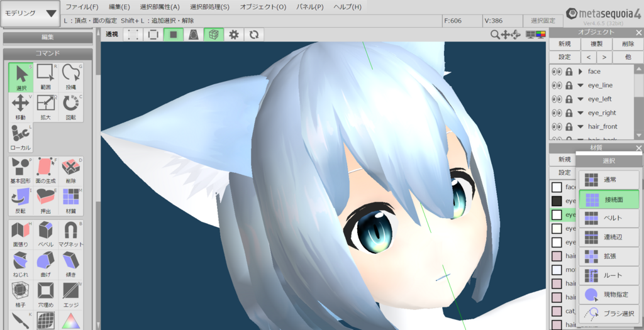
Task: Select the エッジ edge tool
Action: point(70,295)
